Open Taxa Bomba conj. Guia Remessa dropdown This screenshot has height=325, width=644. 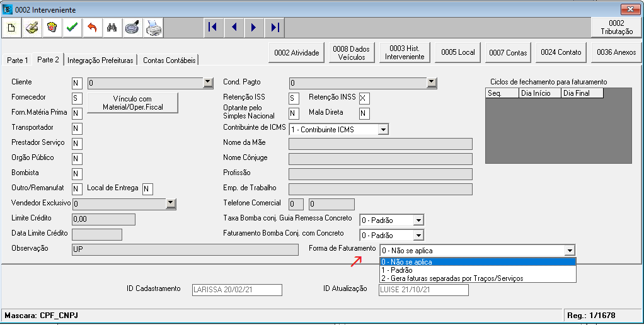pyautogui.click(x=418, y=220)
